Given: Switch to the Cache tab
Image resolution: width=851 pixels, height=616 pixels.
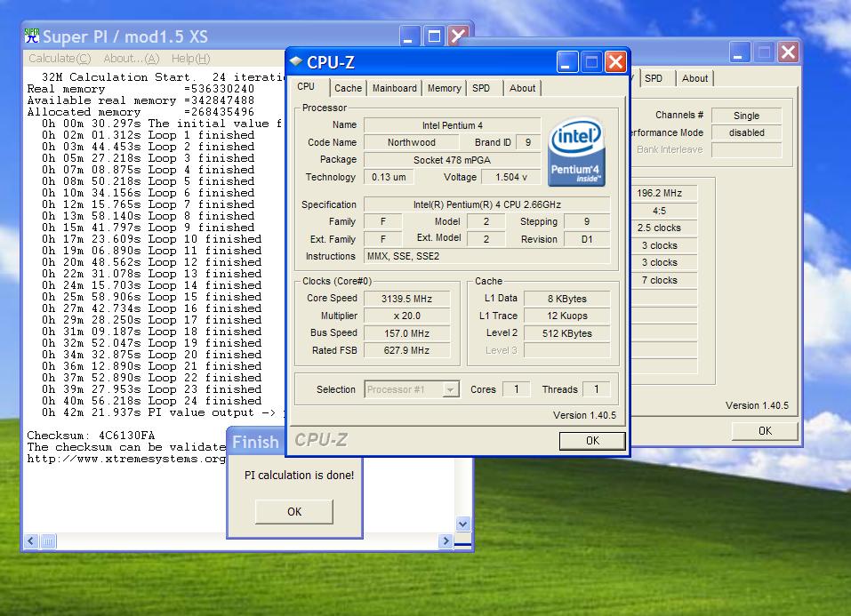Looking at the screenshot, I should click(x=348, y=88).
